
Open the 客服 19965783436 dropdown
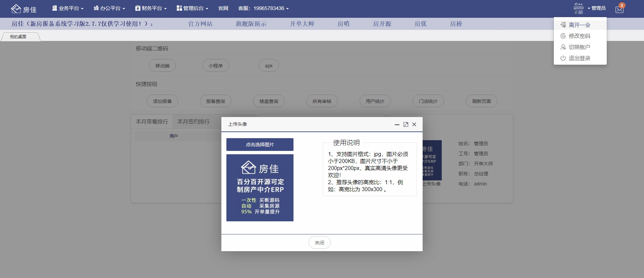[263, 8]
